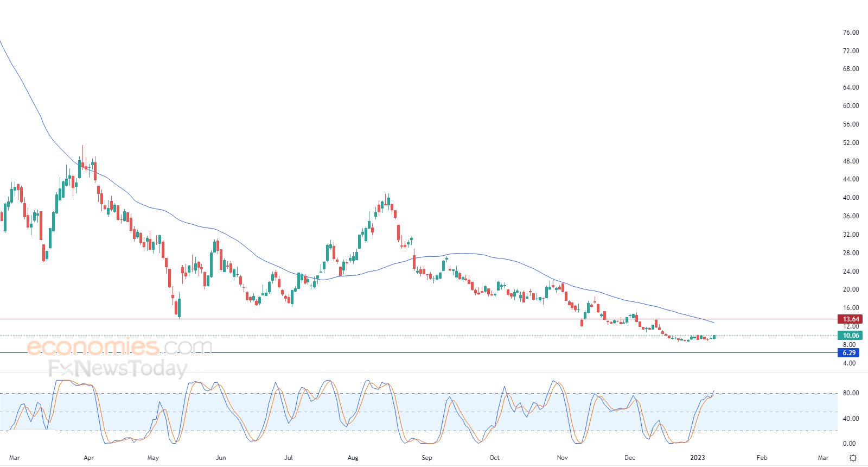The image size is (868, 467).
Task: Click the FxNewsToday watermark logo
Action: pyautogui.click(x=118, y=369)
